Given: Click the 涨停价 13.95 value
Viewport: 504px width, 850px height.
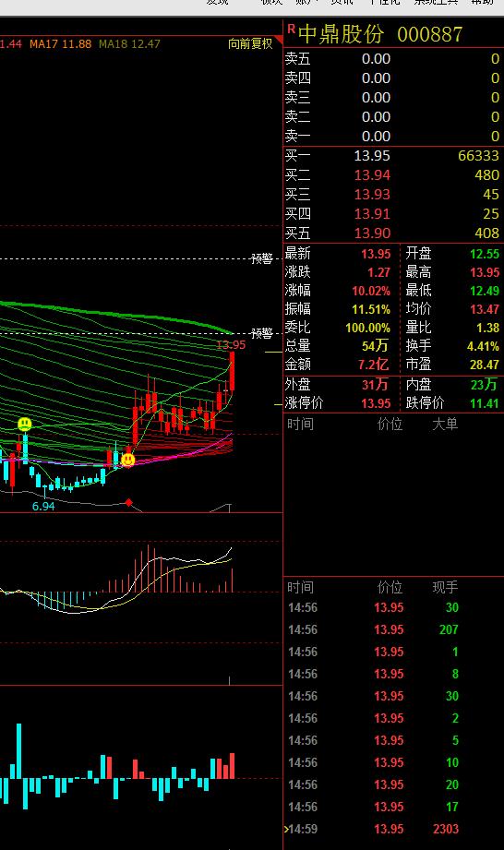Looking at the screenshot, I should pyautogui.click(x=376, y=403).
